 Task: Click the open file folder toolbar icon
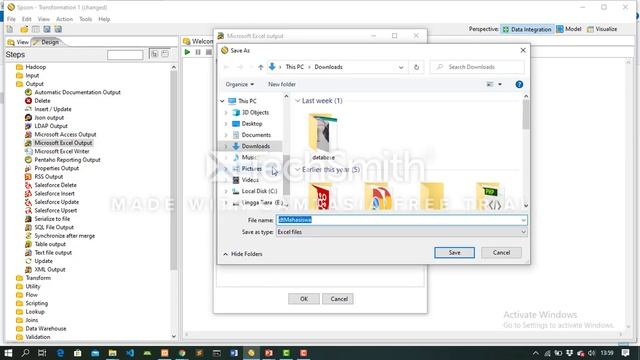click(x=24, y=29)
